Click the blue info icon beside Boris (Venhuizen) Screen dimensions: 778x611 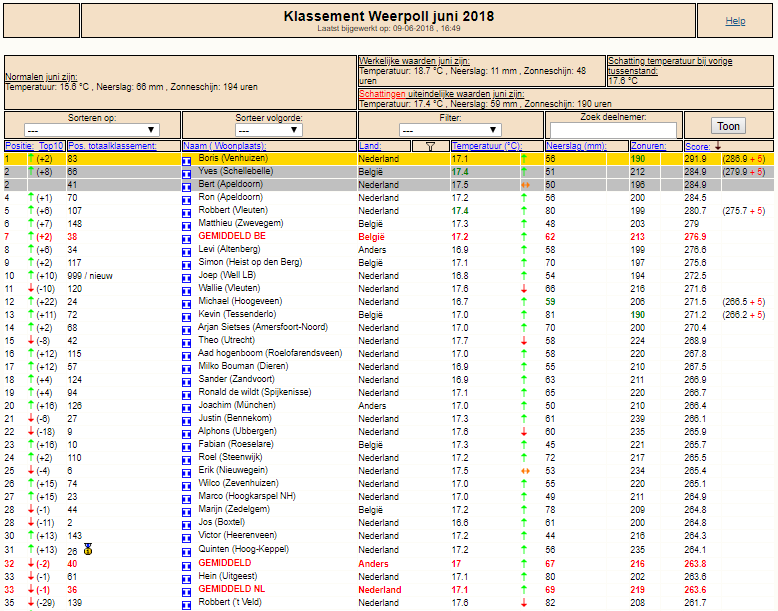[187, 161]
